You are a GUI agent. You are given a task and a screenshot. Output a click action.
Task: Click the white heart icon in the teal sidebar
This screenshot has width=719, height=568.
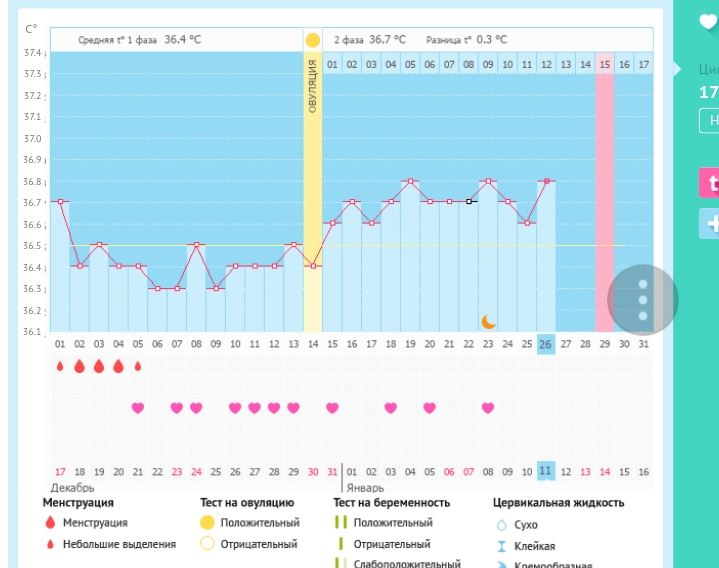point(708,22)
